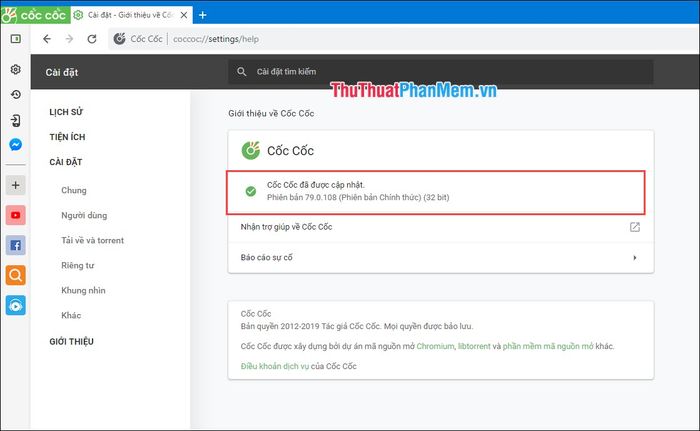Open the GIỚI THIỆU section
700x431 pixels.
pyautogui.click(x=71, y=342)
